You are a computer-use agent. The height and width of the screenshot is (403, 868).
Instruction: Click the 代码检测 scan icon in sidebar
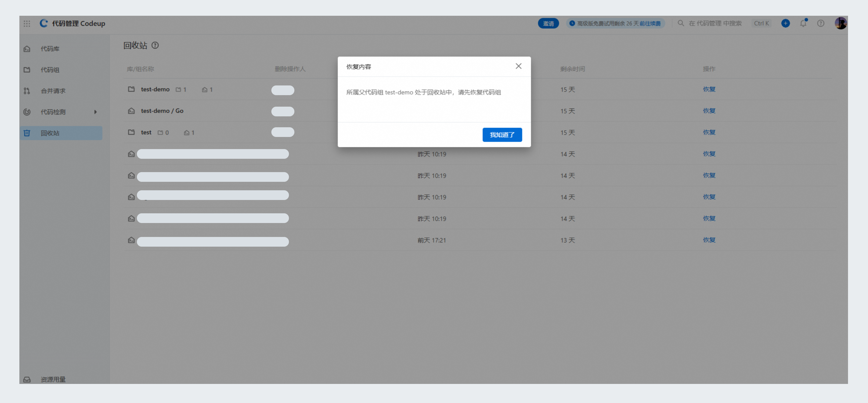27,112
